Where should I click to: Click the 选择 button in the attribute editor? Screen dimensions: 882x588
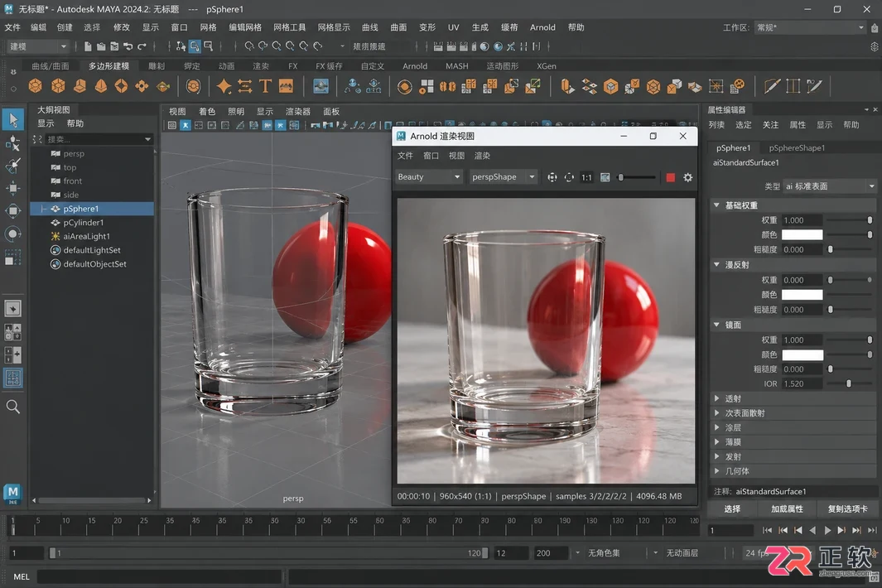point(732,508)
